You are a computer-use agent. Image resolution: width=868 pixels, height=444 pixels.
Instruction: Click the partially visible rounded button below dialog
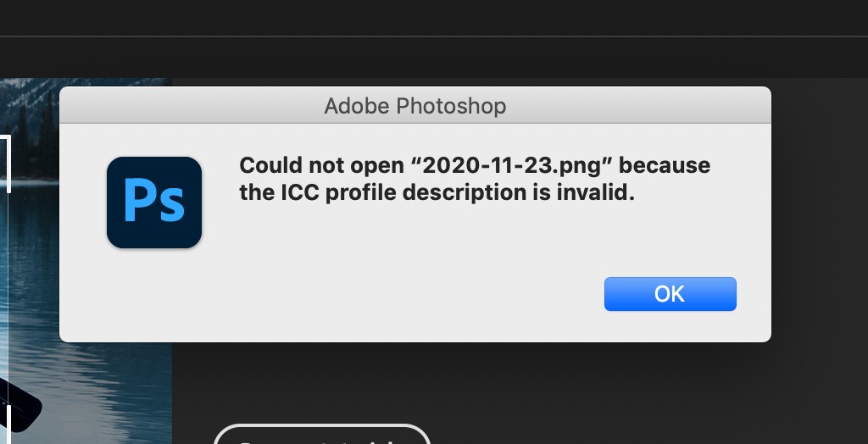tap(322, 436)
